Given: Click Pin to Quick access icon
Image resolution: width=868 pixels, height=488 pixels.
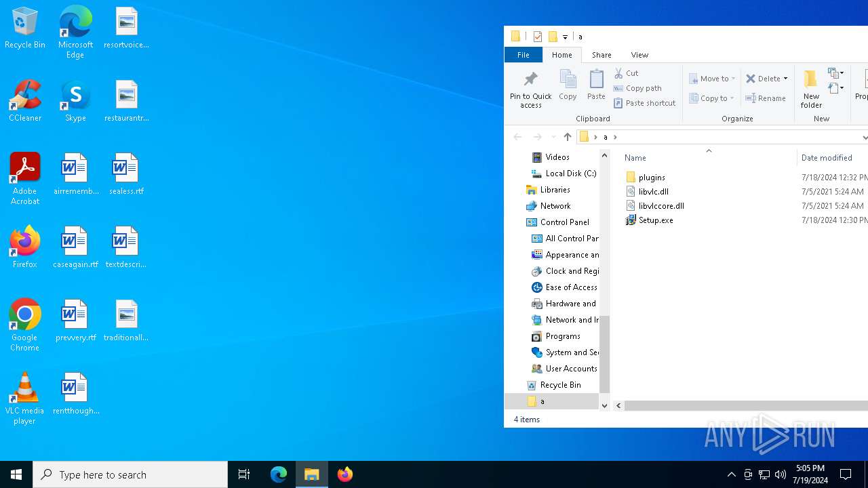Looking at the screenshot, I should (x=531, y=88).
